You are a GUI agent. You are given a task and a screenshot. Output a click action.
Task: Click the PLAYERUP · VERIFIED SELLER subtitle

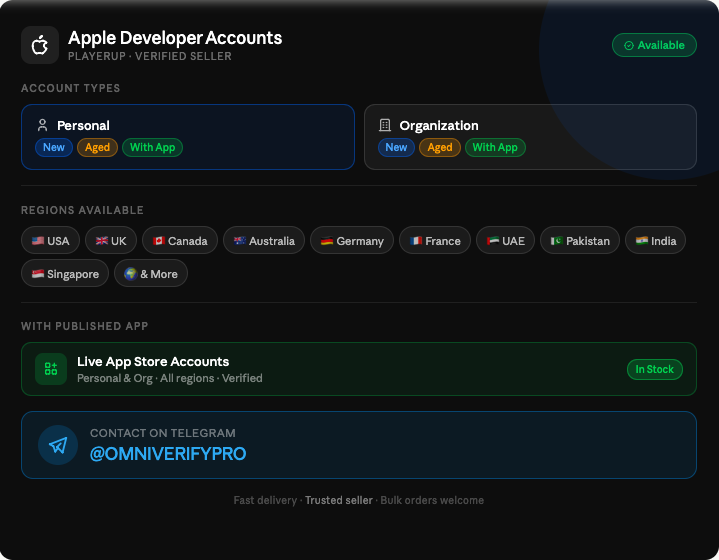pos(150,56)
